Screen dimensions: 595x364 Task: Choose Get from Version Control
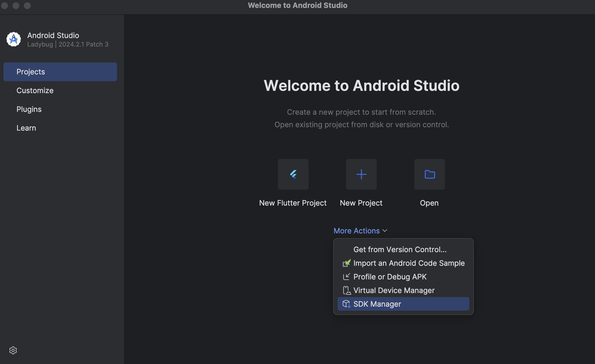tap(403, 250)
